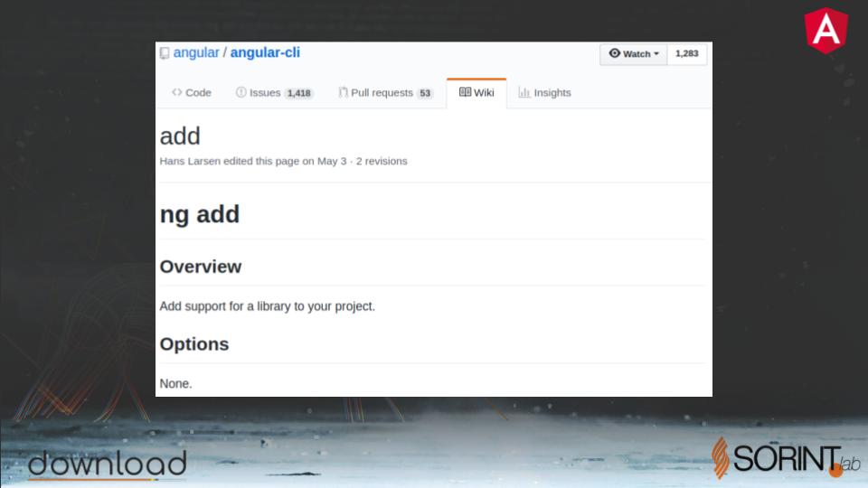Click the Sorint lab logo
This screenshot has height=488, width=868.
pyautogui.click(x=786, y=458)
